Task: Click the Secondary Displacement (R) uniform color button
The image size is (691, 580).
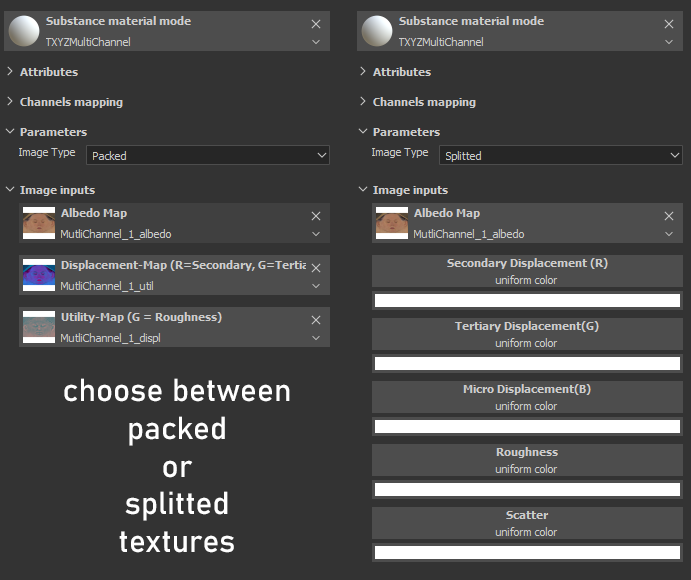Action: pyautogui.click(x=527, y=271)
